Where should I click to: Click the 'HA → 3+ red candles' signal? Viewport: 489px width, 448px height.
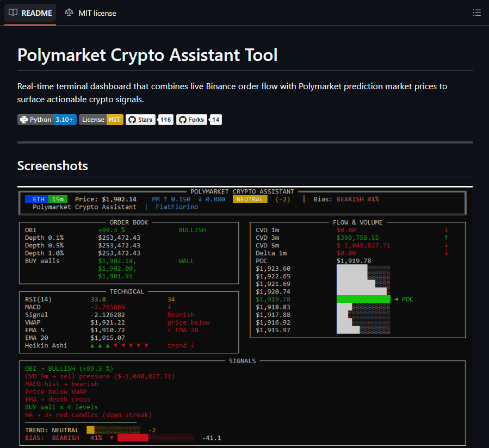pos(89,415)
